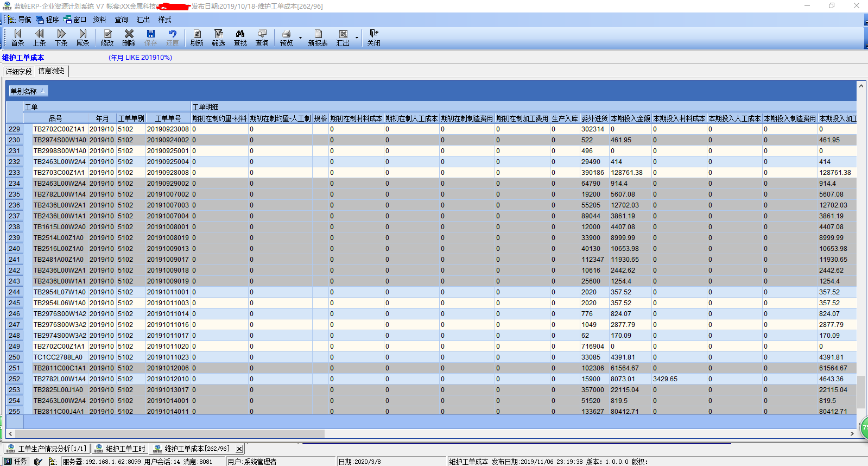The height and width of the screenshot is (466, 868).
Task: Click the 单别名称 grouping header
Action: coord(28,91)
